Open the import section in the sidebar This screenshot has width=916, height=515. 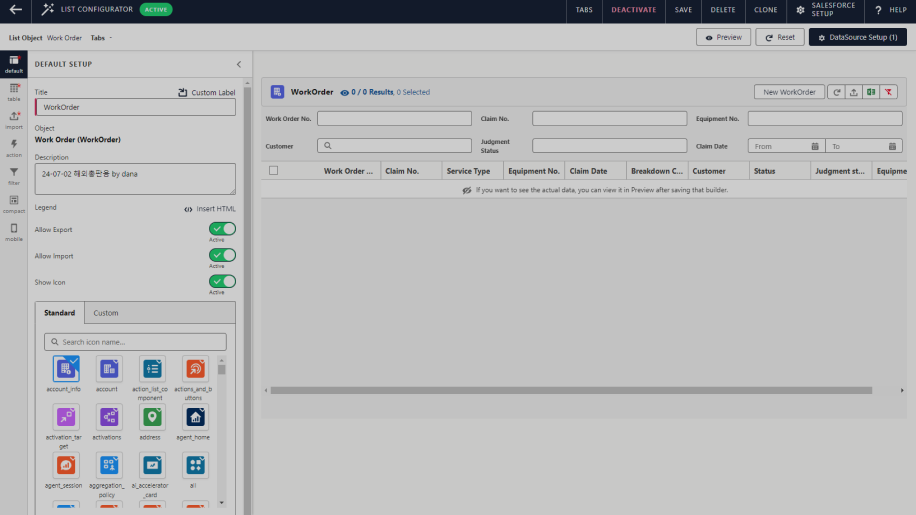pos(14,120)
